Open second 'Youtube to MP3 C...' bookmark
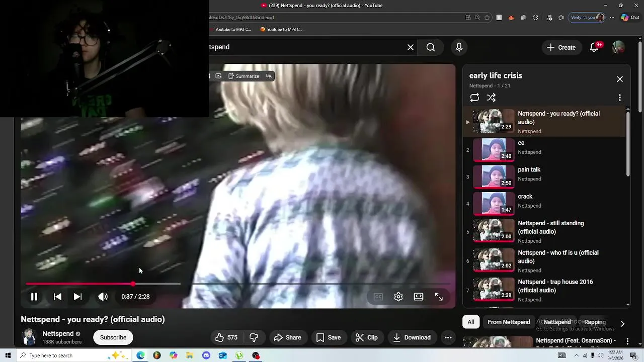 coord(281,30)
